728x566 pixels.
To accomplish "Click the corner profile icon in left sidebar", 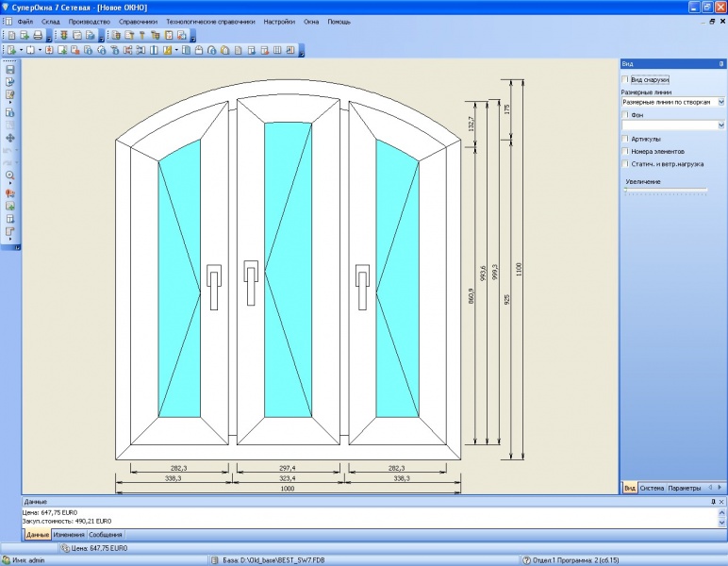I will pyautogui.click(x=9, y=231).
